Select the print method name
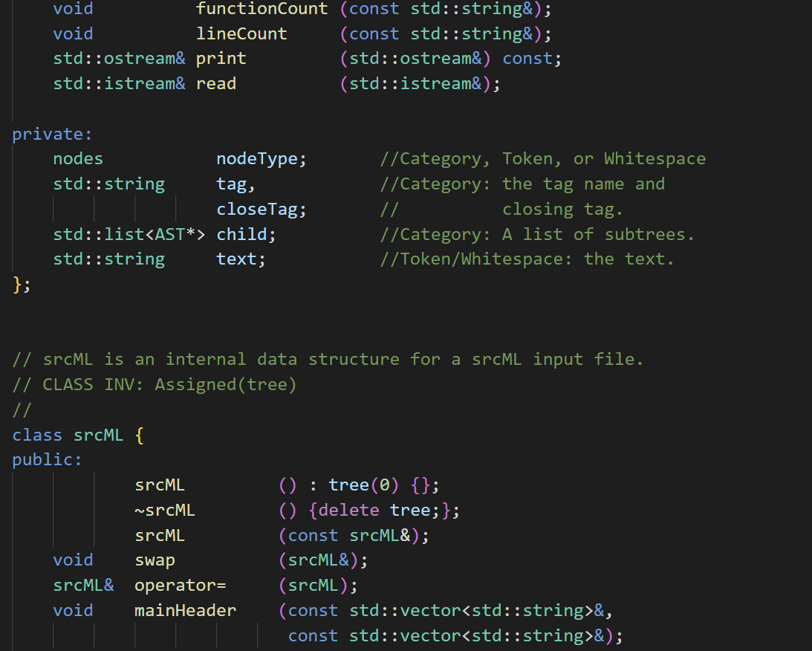812x651 pixels. pos(220,58)
